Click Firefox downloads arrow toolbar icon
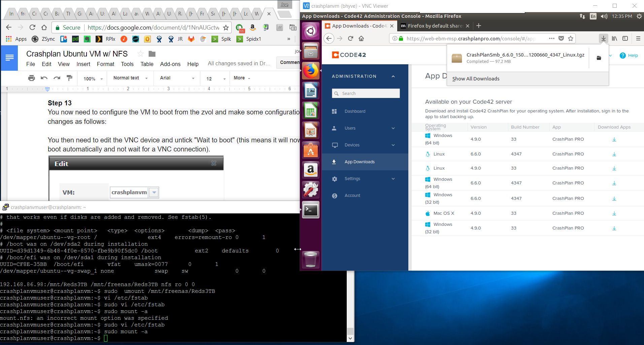Screen dimensions: 644x345 (603, 38)
